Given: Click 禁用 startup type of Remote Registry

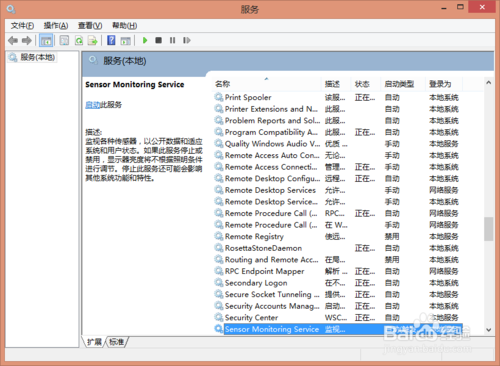Looking at the screenshot, I should [392, 237].
